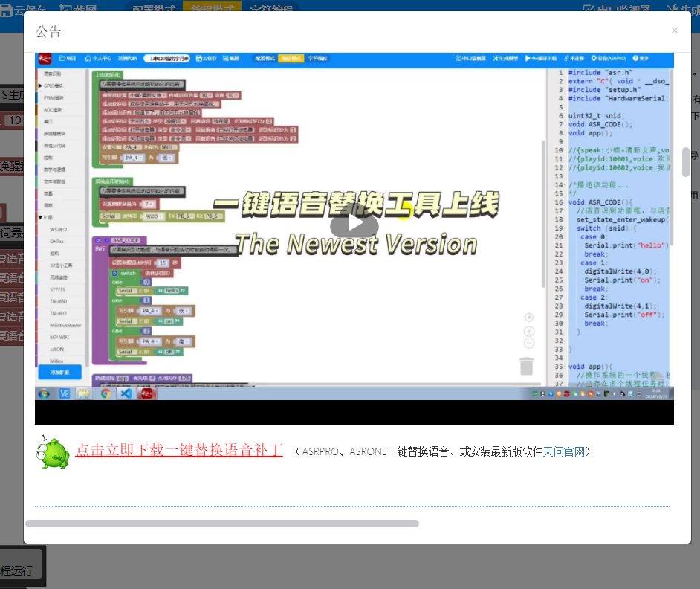The width and height of the screenshot is (700, 589).
Task: Select the 配置模式 tab in video
Action: [265, 58]
